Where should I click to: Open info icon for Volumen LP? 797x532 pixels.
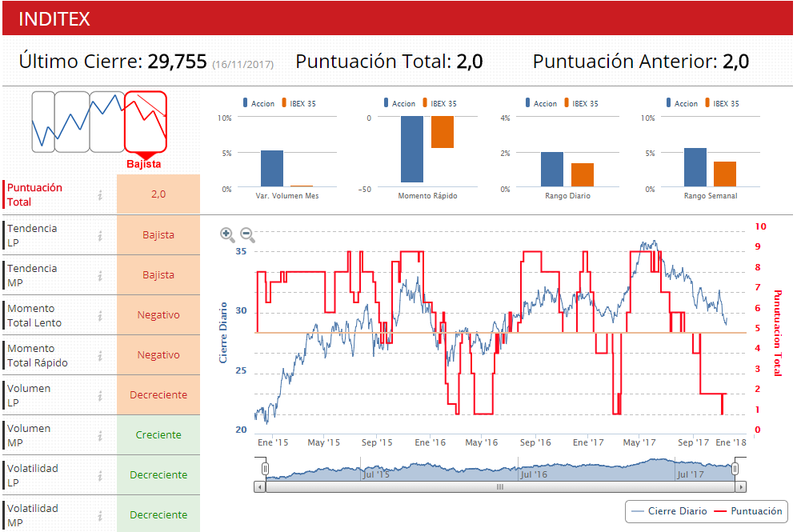100,395
